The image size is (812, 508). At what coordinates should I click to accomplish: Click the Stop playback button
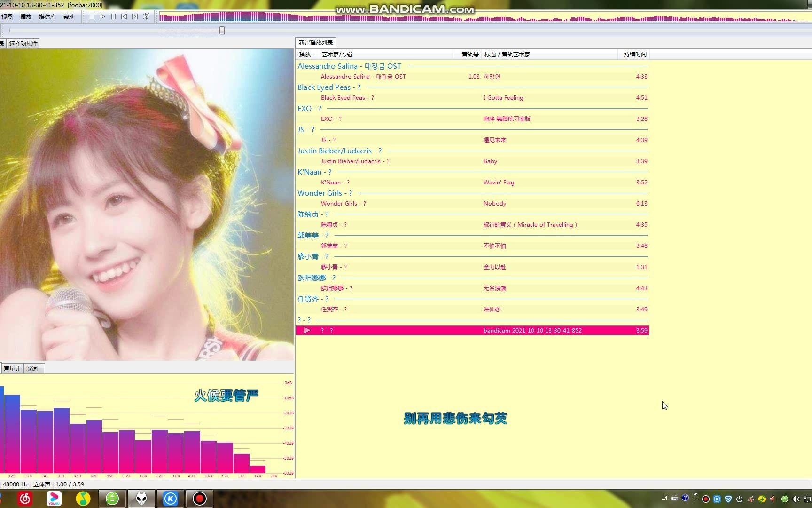(x=92, y=16)
